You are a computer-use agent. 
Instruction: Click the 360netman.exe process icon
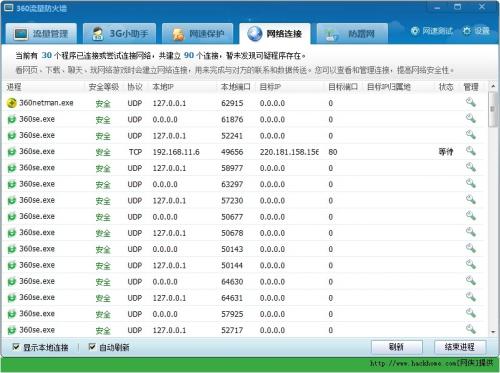coord(12,103)
